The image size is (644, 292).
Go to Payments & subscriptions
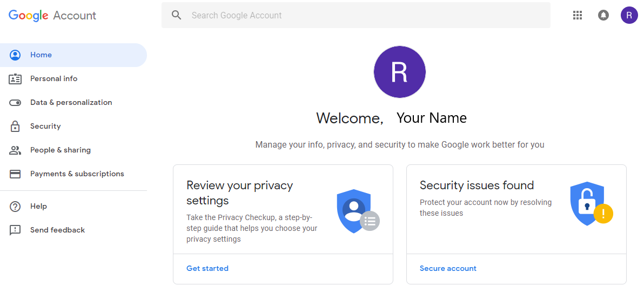[77, 174]
